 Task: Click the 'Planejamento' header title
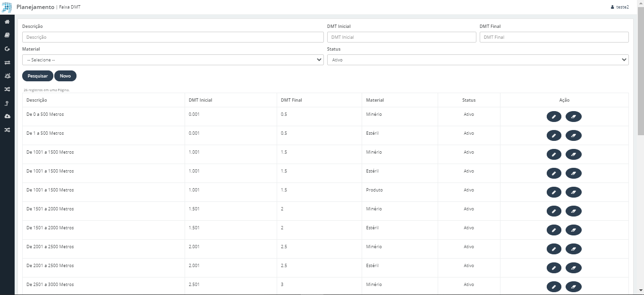35,7
